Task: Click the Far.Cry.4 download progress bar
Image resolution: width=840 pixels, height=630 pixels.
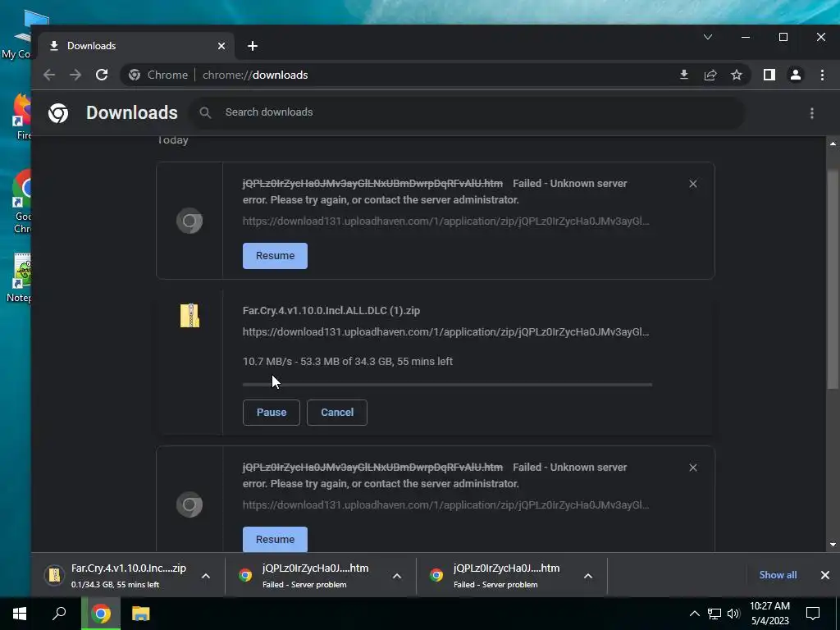Action: 447,385
